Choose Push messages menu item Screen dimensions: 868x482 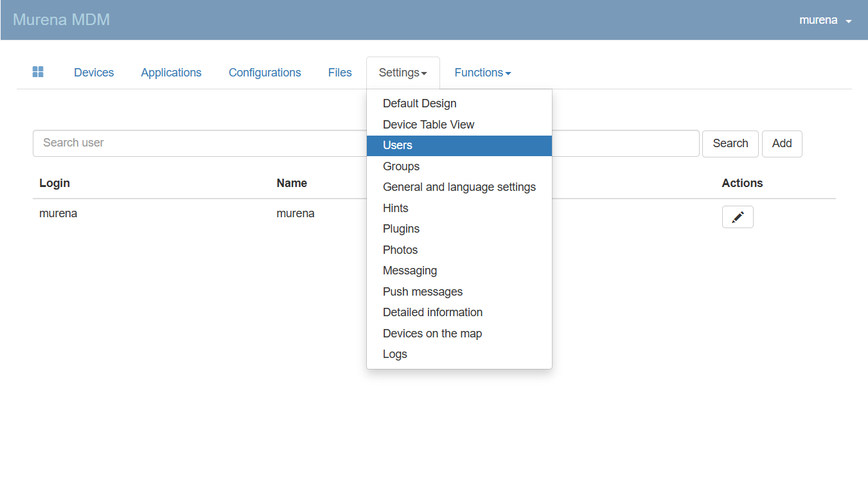point(422,292)
